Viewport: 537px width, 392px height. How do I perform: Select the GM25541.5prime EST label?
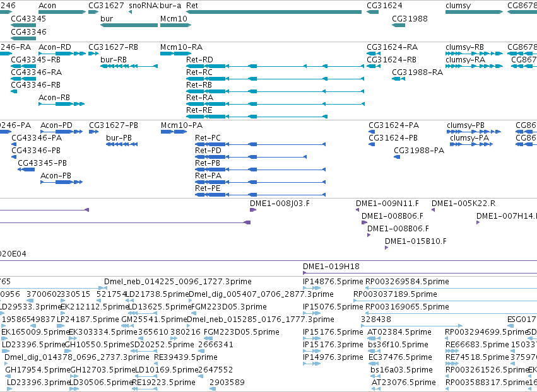pyautogui.click(x=155, y=320)
